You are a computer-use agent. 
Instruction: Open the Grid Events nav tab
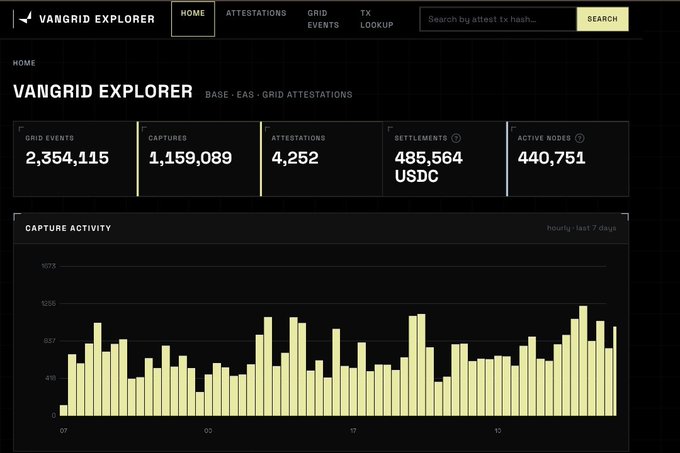(x=323, y=19)
